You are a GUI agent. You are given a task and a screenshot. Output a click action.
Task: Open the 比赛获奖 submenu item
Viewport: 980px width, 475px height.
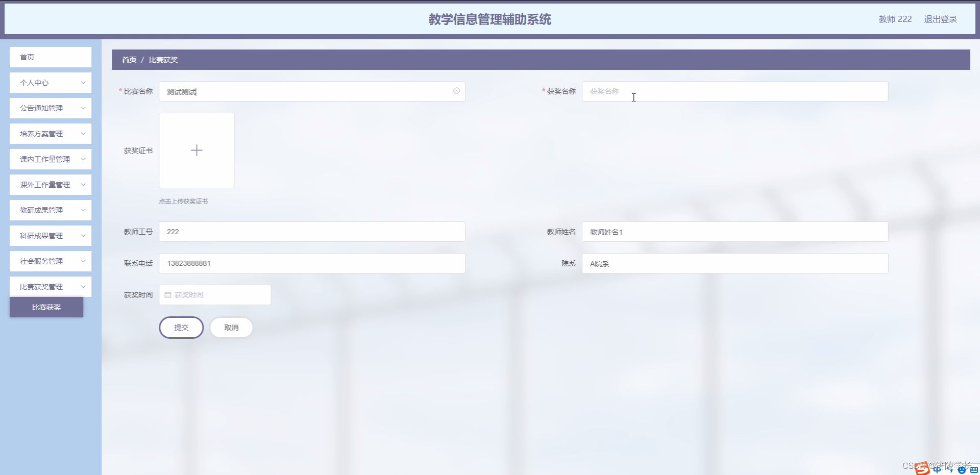click(x=46, y=307)
